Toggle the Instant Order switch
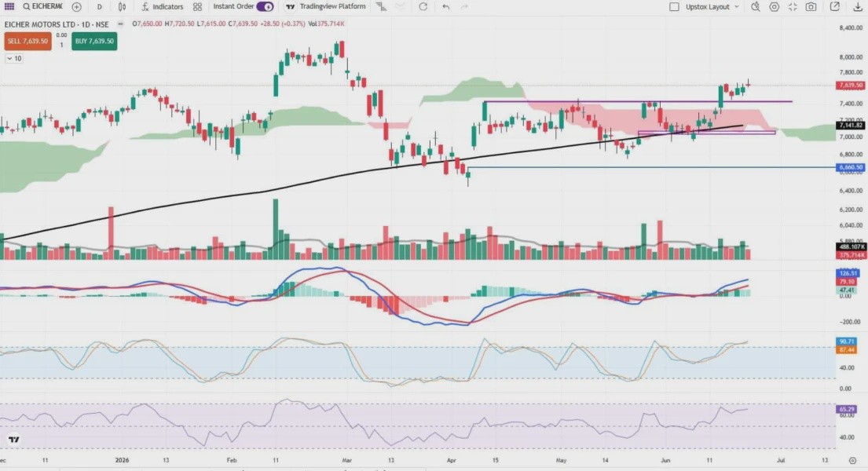The width and height of the screenshot is (868, 471). point(266,6)
